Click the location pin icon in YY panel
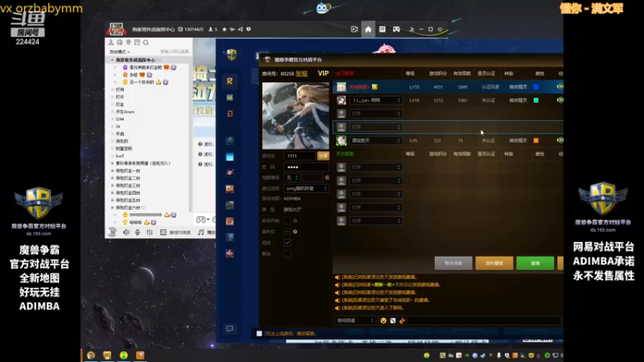This screenshot has height=362, width=644. click(129, 43)
